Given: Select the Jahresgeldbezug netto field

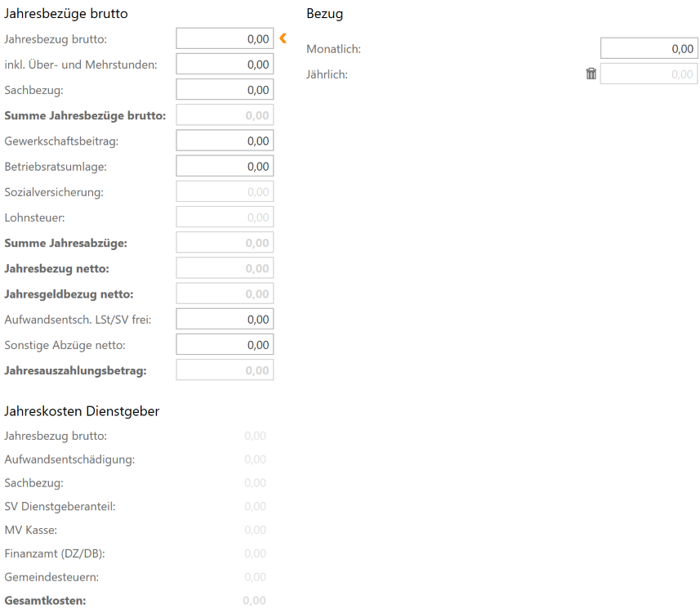Looking at the screenshot, I should pos(225,293).
